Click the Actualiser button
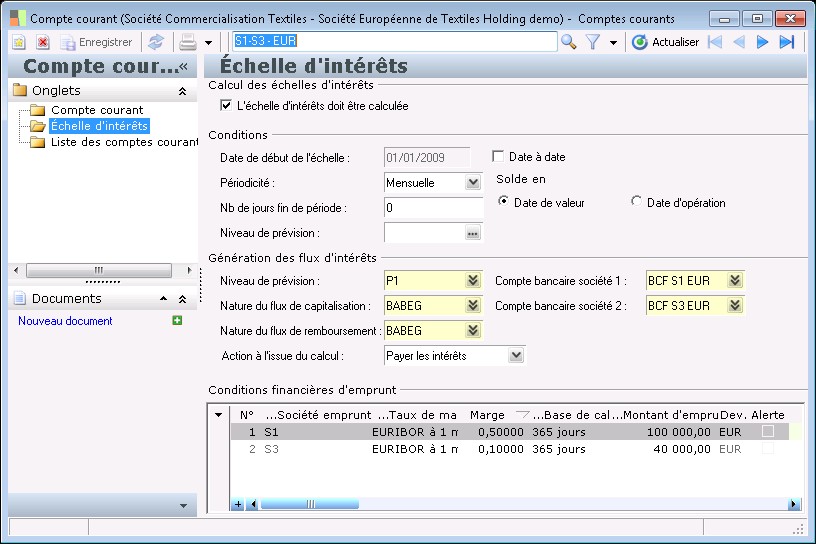Screen dimensions: 816x544 (666, 42)
